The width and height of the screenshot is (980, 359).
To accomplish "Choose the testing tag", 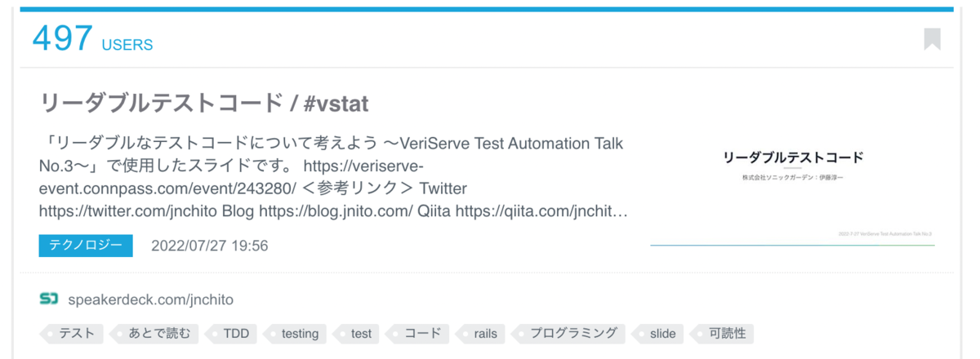I will coord(296,333).
